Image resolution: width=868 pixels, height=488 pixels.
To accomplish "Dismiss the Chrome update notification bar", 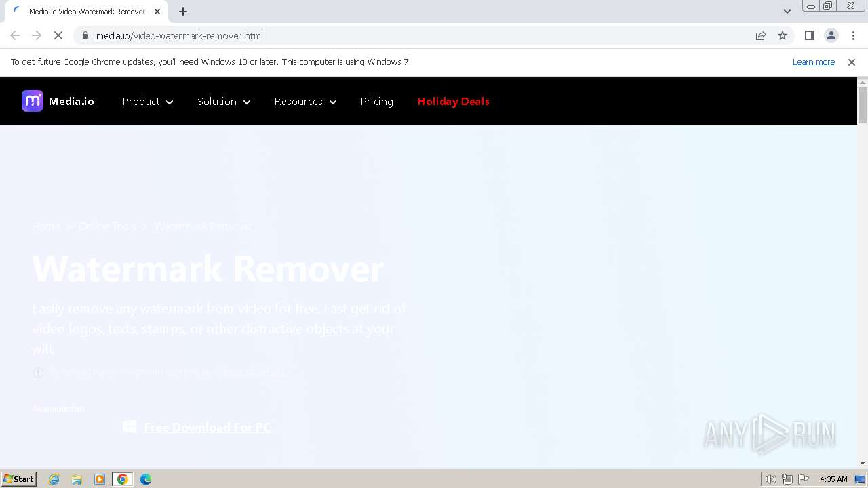I will click(x=852, y=62).
